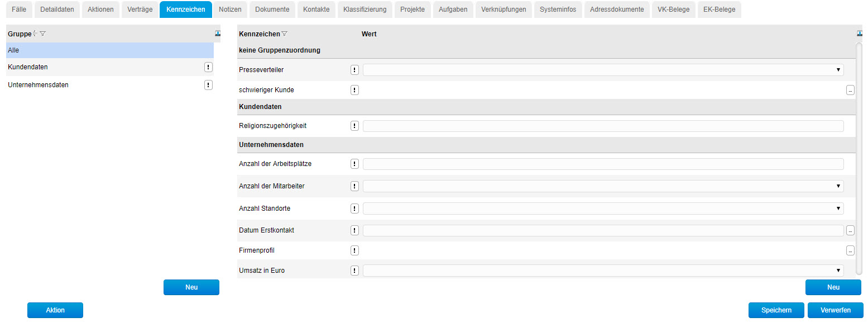
Task: Click the Anzahl der Arbeitsplätze input field
Action: click(x=603, y=164)
